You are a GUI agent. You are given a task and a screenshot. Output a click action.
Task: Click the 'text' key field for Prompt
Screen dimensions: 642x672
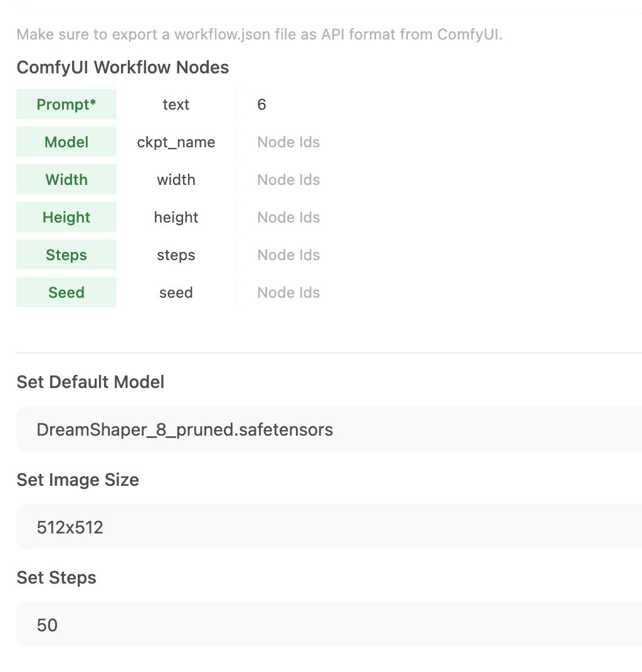[176, 105]
